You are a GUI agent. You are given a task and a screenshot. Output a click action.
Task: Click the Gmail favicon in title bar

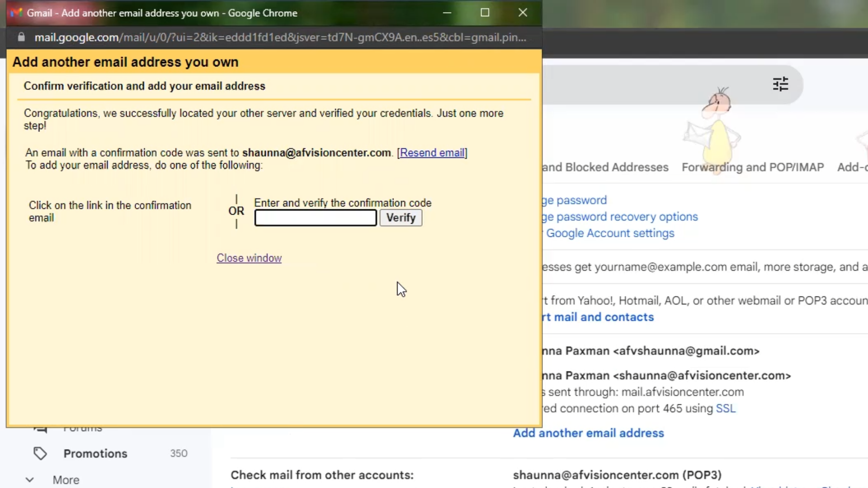[x=17, y=13]
